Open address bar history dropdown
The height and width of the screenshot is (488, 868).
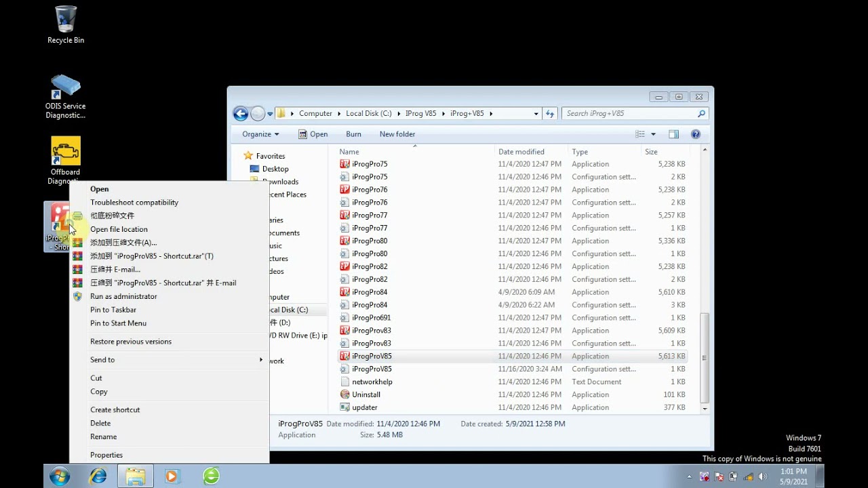[536, 113]
